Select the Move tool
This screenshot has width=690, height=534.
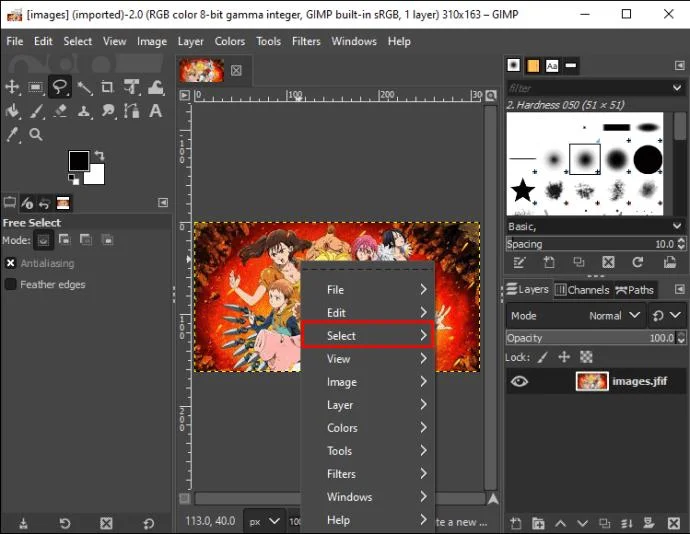pyautogui.click(x=12, y=87)
